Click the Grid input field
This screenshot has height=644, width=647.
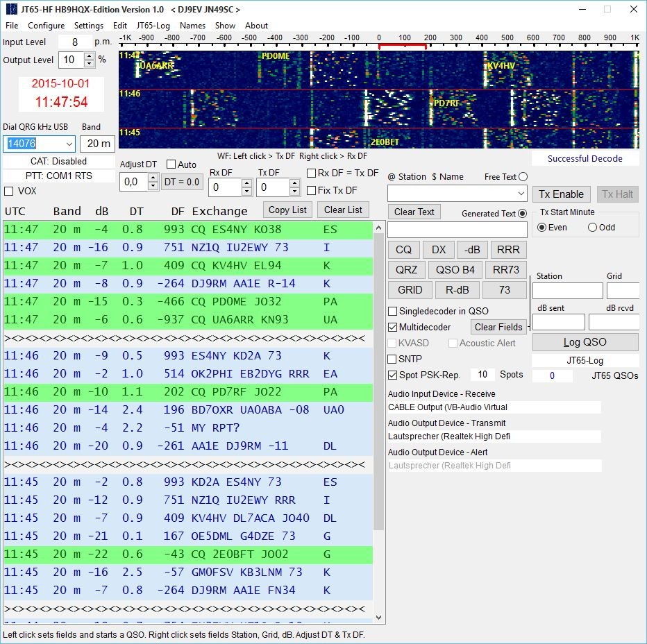pyautogui.click(x=623, y=291)
